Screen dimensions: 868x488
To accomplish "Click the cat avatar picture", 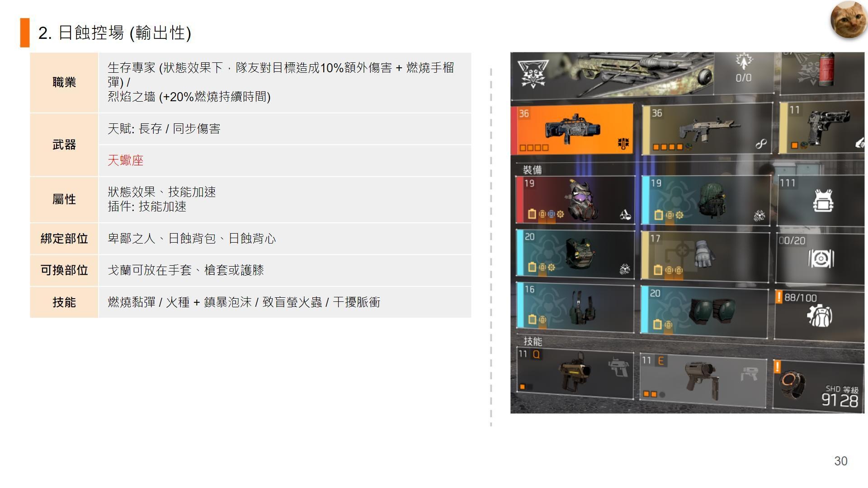I will pos(849,19).
